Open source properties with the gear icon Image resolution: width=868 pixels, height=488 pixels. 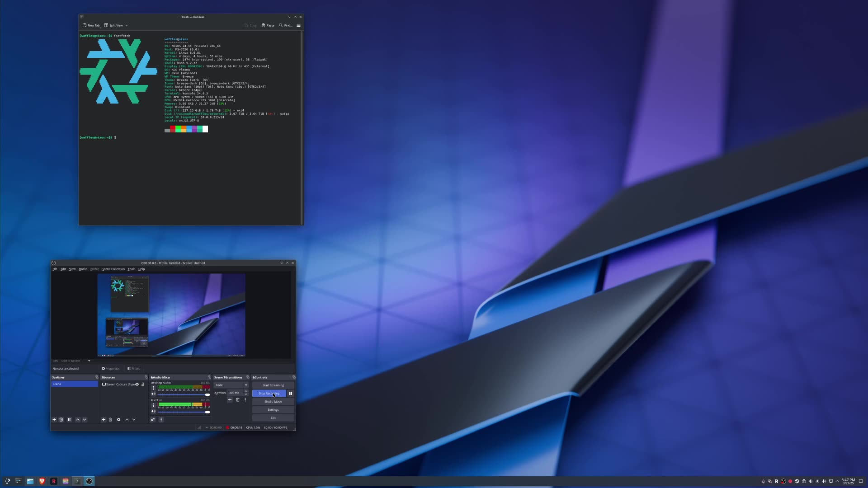(x=119, y=420)
